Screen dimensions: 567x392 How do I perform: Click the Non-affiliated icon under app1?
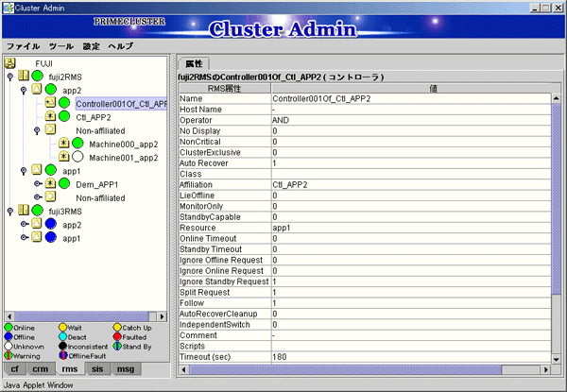50,196
